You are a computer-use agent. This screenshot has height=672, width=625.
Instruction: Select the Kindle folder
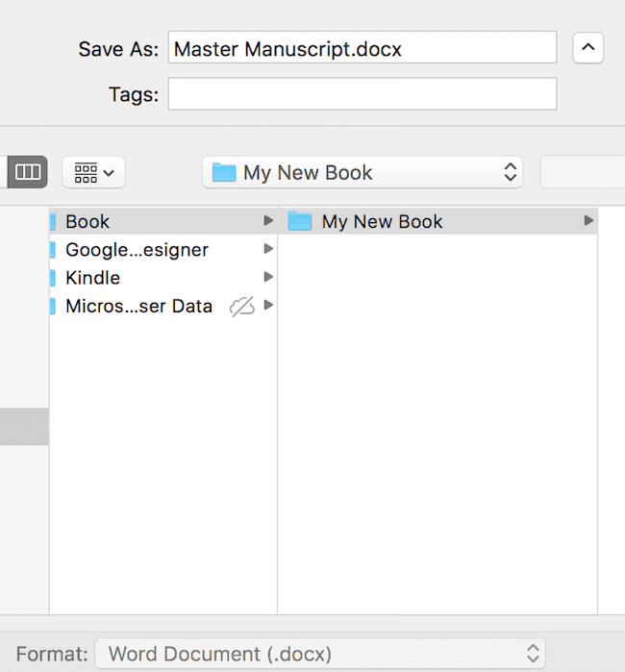point(92,278)
